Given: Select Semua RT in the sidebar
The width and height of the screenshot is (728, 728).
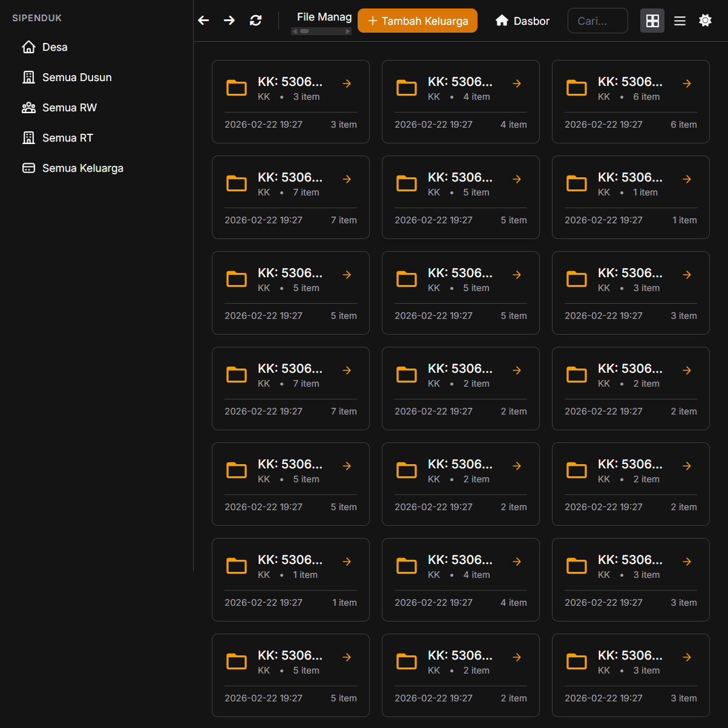Looking at the screenshot, I should [65, 137].
